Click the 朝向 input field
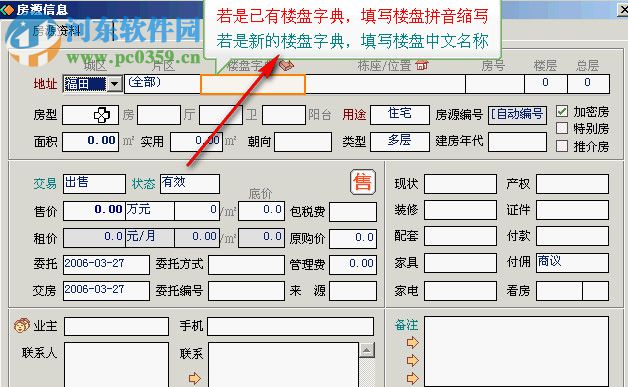 point(303,142)
